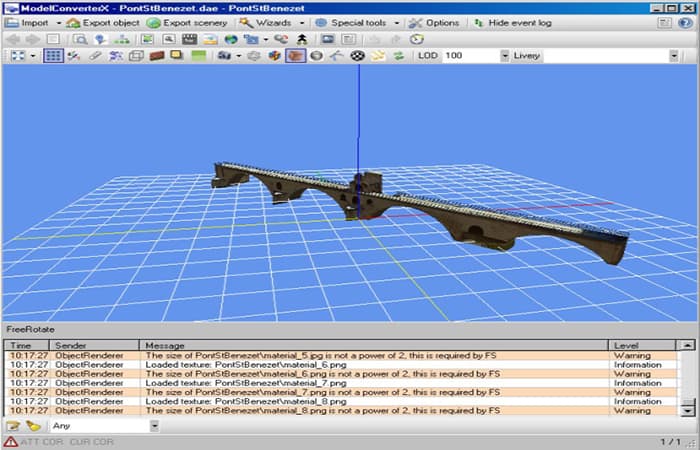Image resolution: width=700 pixels, height=450 pixels.
Task: Open the Special tools menu
Action: pos(351,23)
